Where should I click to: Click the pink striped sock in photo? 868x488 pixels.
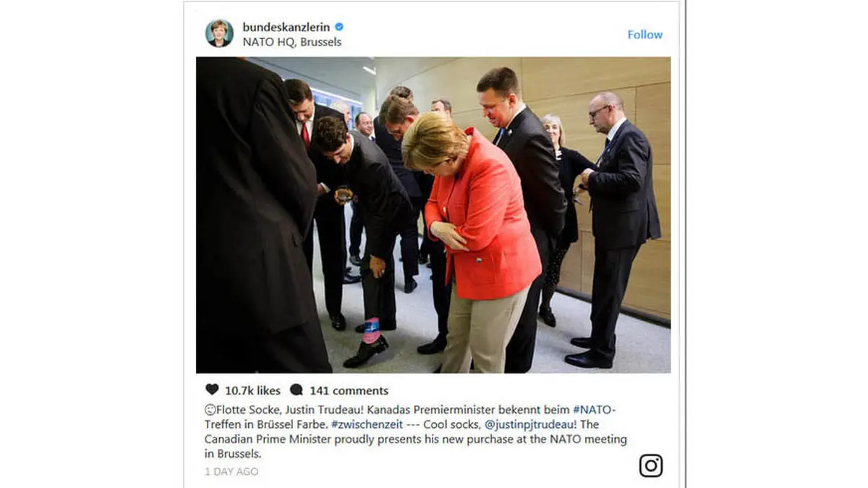tap(371, 330)
